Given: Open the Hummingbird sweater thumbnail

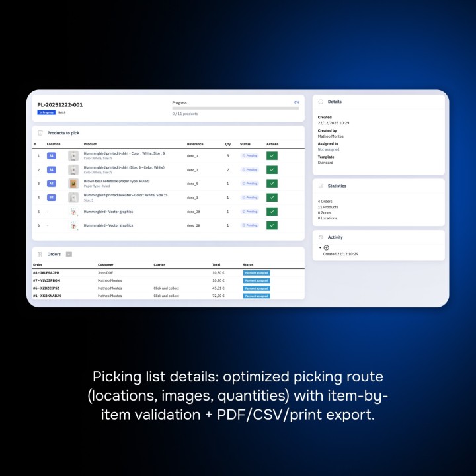Looking at the screenshot, I should click(x=73, y=198).
